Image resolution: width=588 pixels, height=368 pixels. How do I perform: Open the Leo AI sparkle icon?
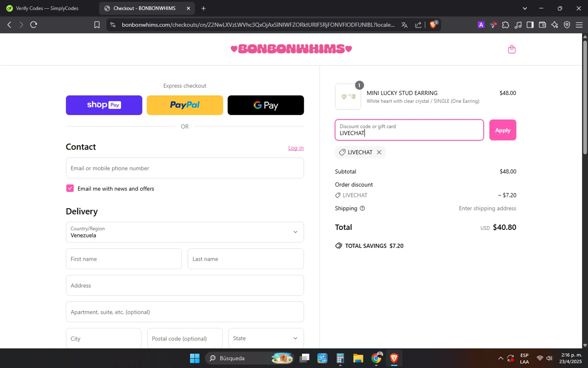pos(555,25)
